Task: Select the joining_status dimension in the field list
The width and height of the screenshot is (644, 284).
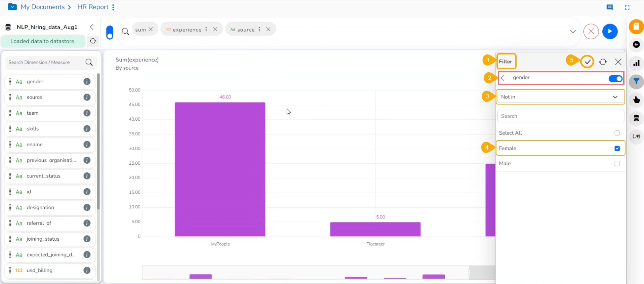Action: pos(50,239)
